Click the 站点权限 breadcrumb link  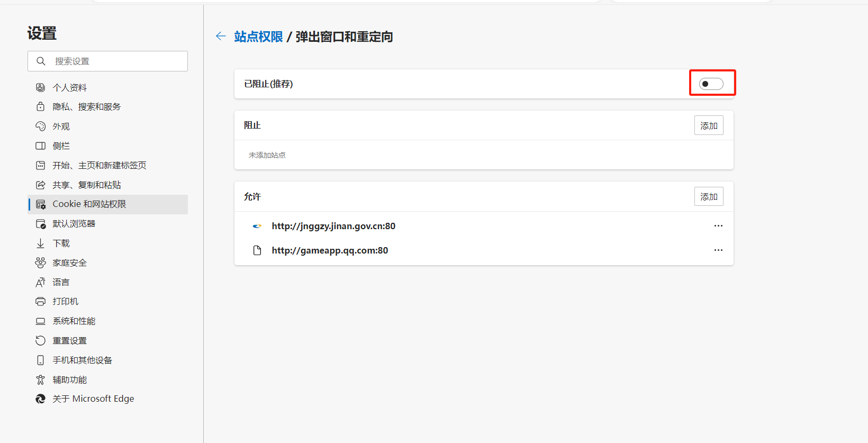pos(258,37)
